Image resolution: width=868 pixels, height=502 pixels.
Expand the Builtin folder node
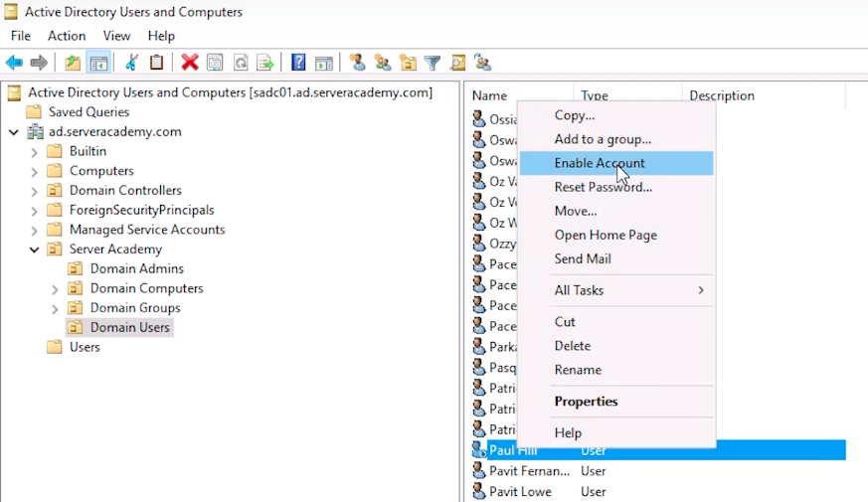(x=35, y=152)
